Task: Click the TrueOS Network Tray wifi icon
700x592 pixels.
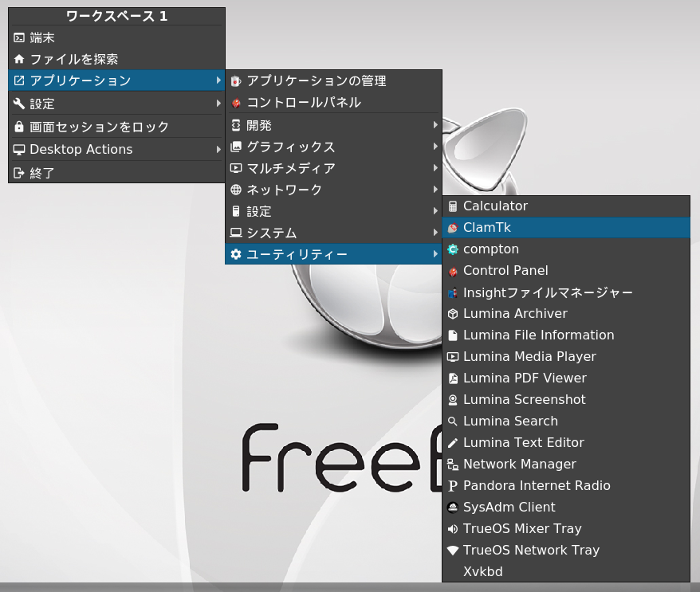Action: point(453,550)
